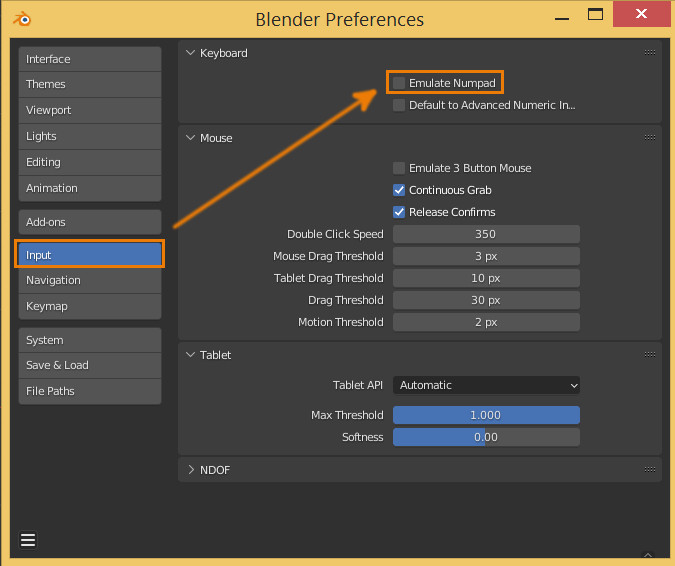675x566 pixels.
Task: Click the Mouse panel drag grip icon
Action: coord(650,137)
